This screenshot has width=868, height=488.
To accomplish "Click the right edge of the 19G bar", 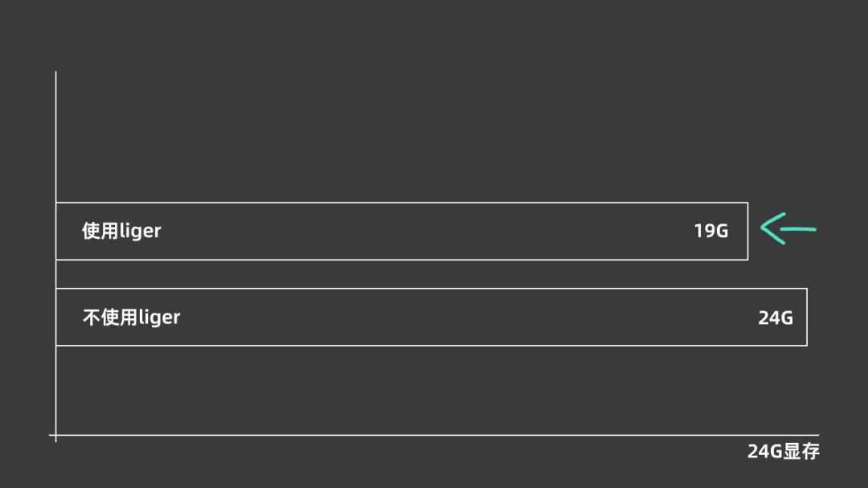I will [747, 232].
